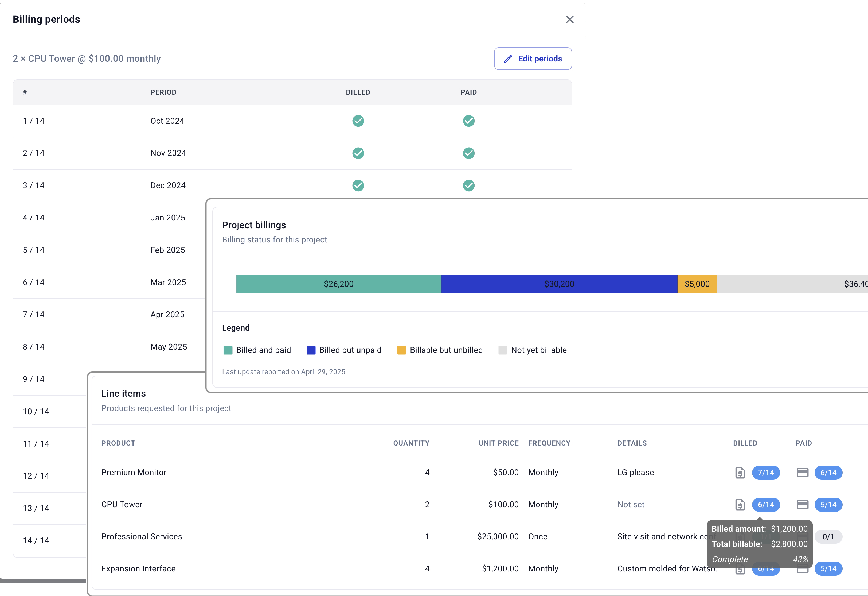
Task: Toggle paid checkmark for Oct 2024
Action: click(x=468, y=121)
